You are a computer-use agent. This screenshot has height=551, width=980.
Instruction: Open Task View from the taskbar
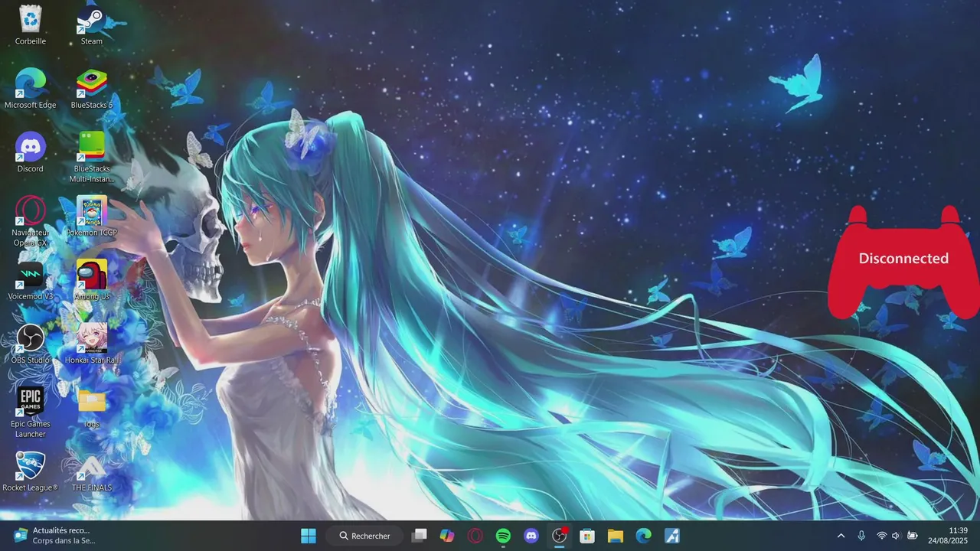point(419,536)
